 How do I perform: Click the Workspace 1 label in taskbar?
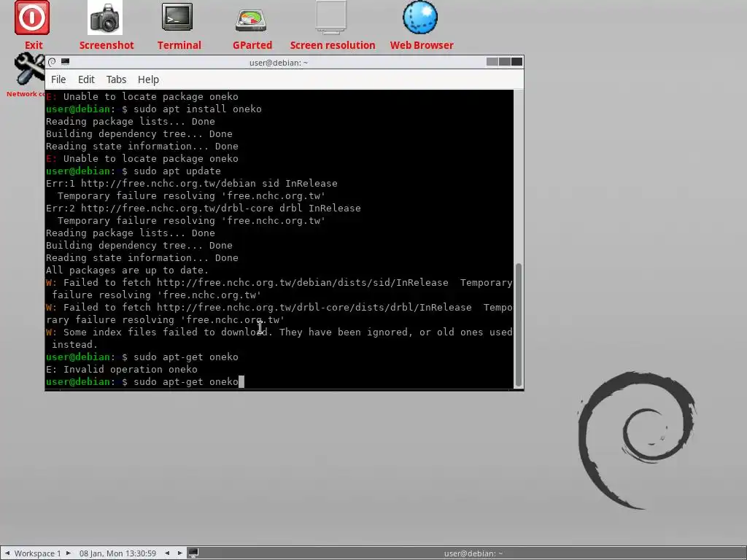click(x=38, y=553)
